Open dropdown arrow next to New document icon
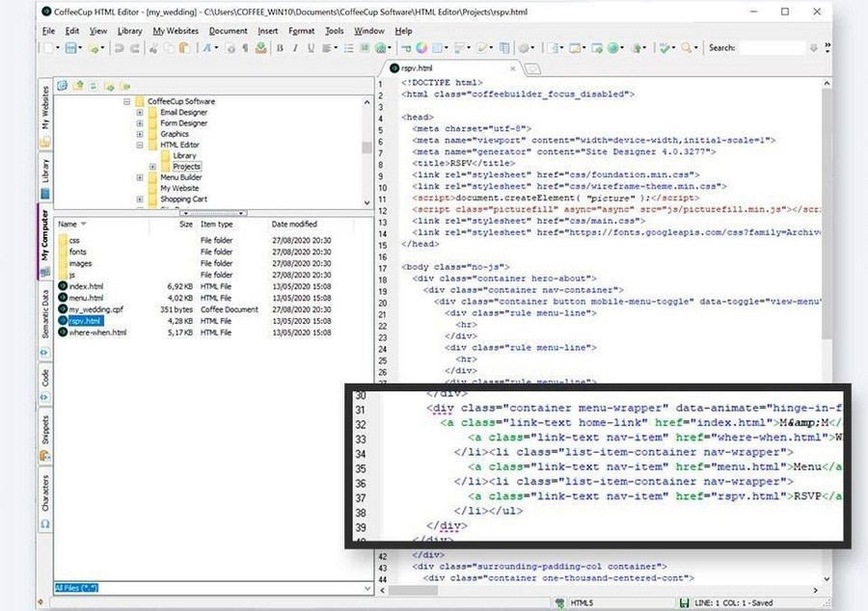The image size is (868, 611). pyautogui.click(x=59, y=48)
